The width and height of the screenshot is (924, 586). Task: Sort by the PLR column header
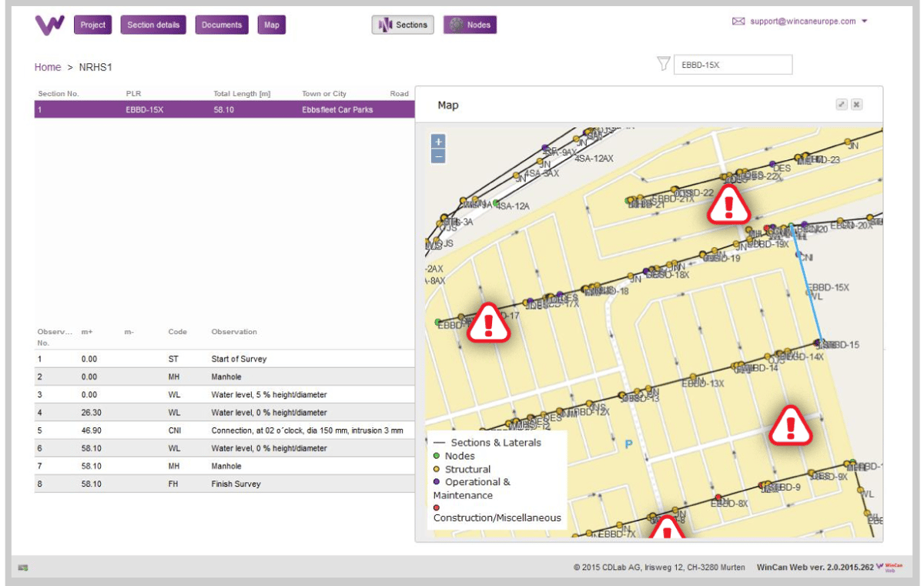[x=133, y=94]
